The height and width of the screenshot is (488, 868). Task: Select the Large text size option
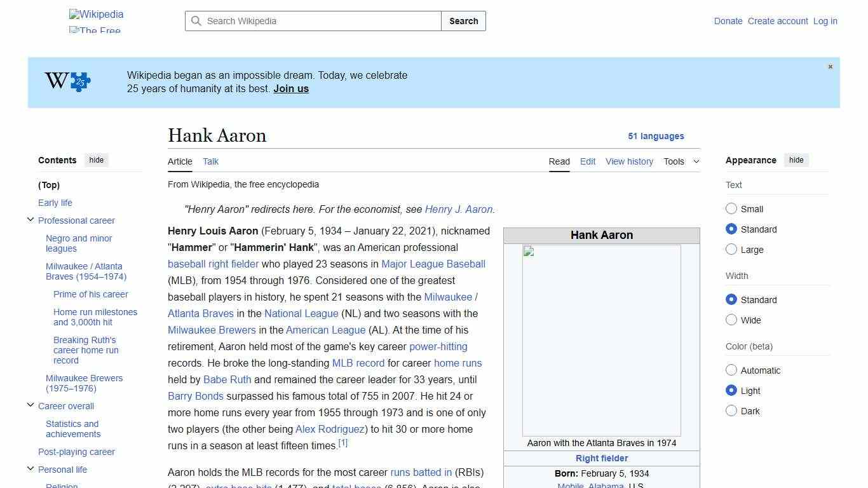coord(731,250)
